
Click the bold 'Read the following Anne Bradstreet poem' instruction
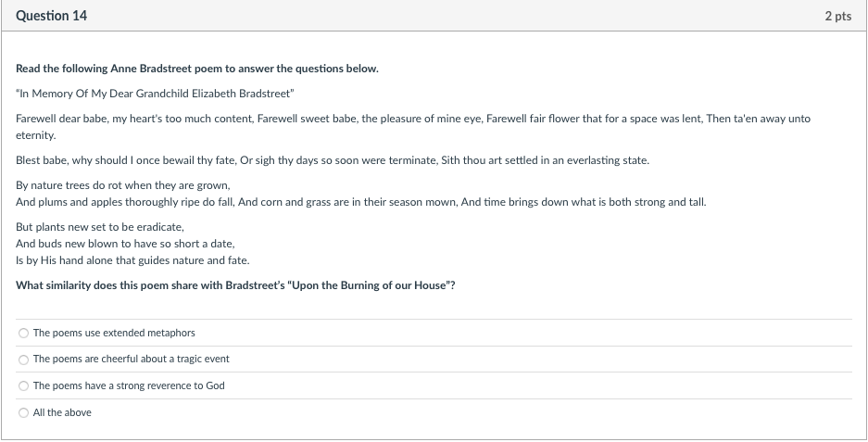[197, 69]
